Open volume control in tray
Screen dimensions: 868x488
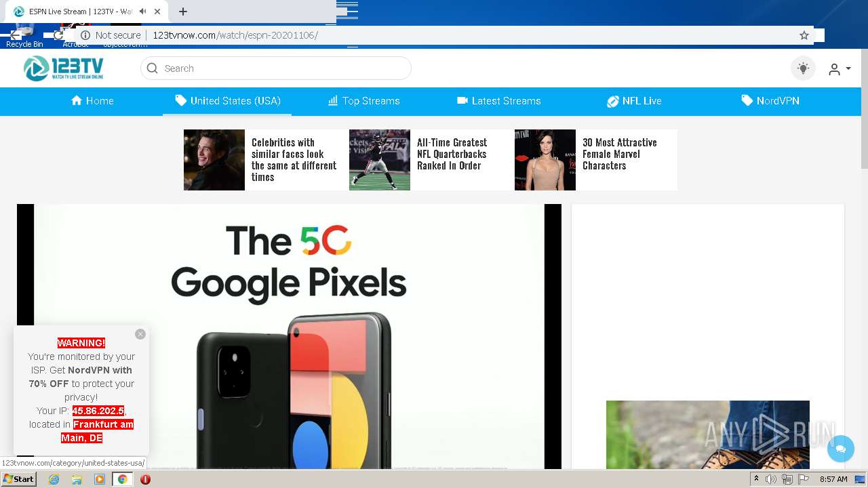pyautogui.click(x=771, y=479)
